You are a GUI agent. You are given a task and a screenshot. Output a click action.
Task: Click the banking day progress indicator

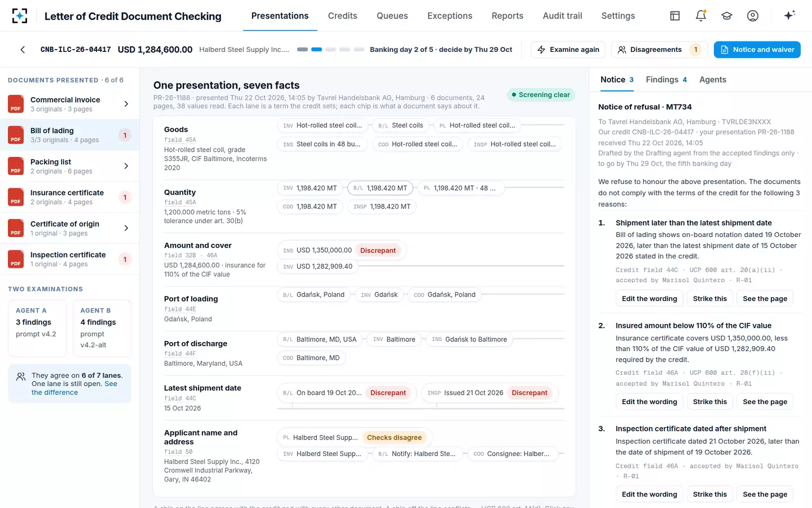click(x=330, y=50)
